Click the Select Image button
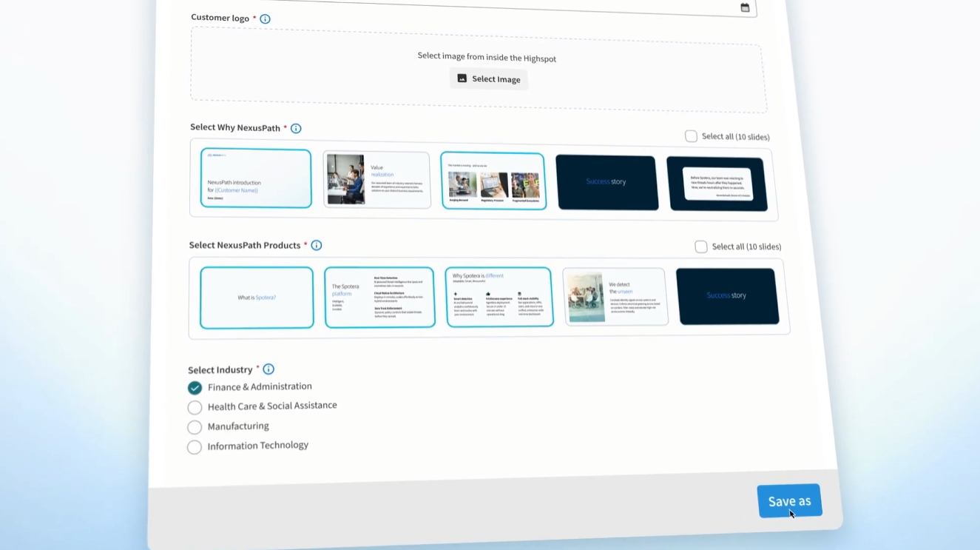The width and height of the screenshot is (980, 550). (489, 78)
